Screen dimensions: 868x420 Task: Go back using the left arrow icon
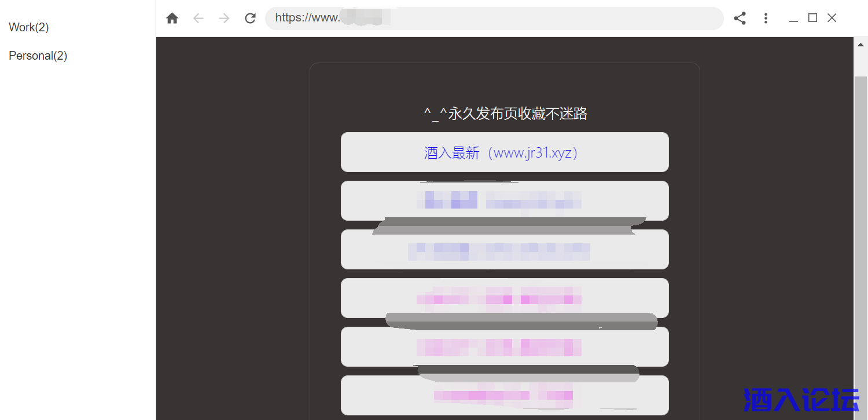pyautogui.click(x=198, y=19)
